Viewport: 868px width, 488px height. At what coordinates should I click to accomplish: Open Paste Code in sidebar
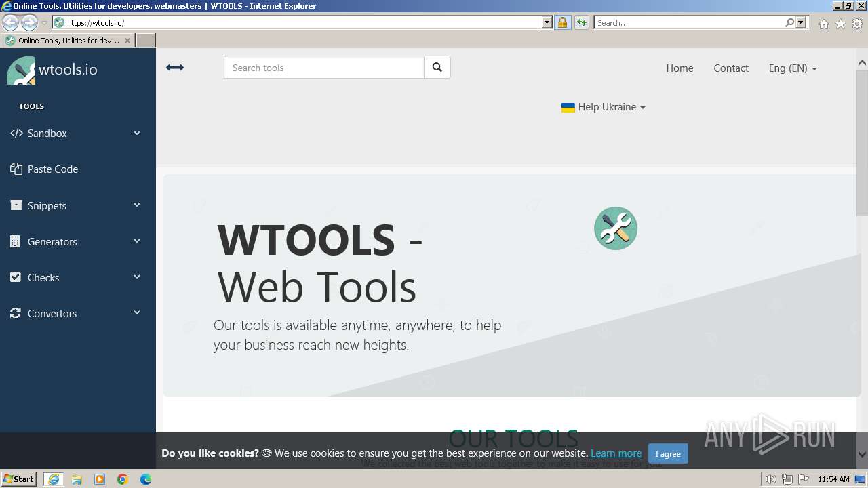[53, 169]
